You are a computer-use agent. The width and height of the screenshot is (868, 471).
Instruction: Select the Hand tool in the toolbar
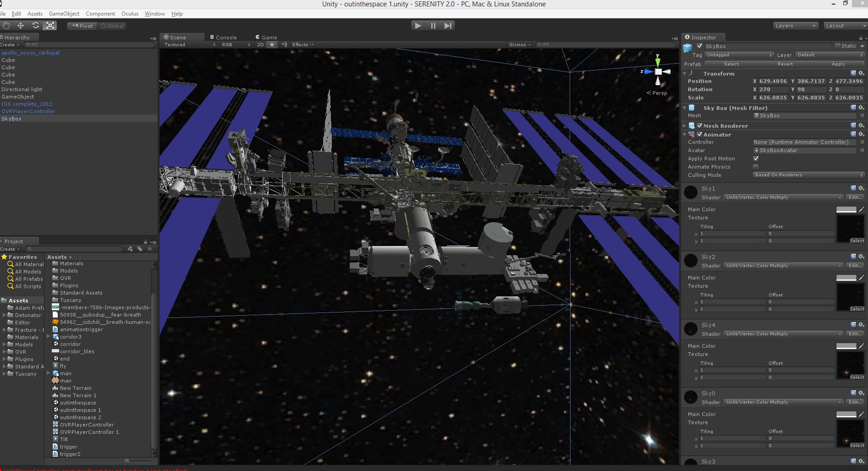pos(5,26)
